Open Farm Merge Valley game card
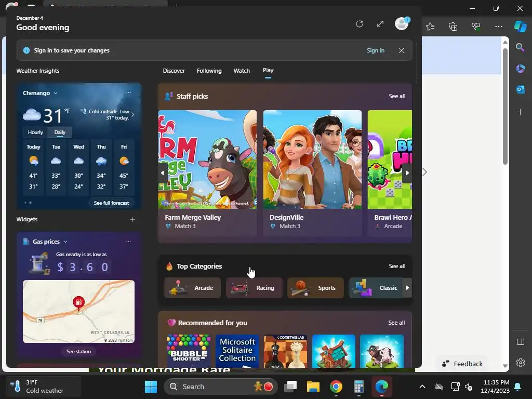The image size is (532, 399). pos(207,172)
